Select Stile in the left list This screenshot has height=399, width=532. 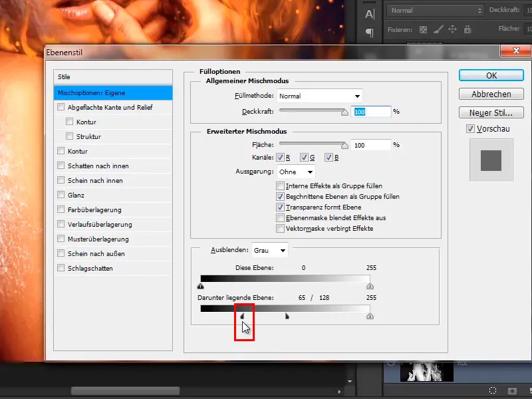tap(113, 76)
